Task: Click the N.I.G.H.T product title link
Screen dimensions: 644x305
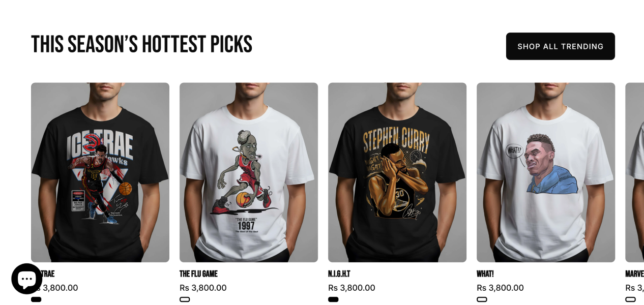Action: [x=339, y=273]
